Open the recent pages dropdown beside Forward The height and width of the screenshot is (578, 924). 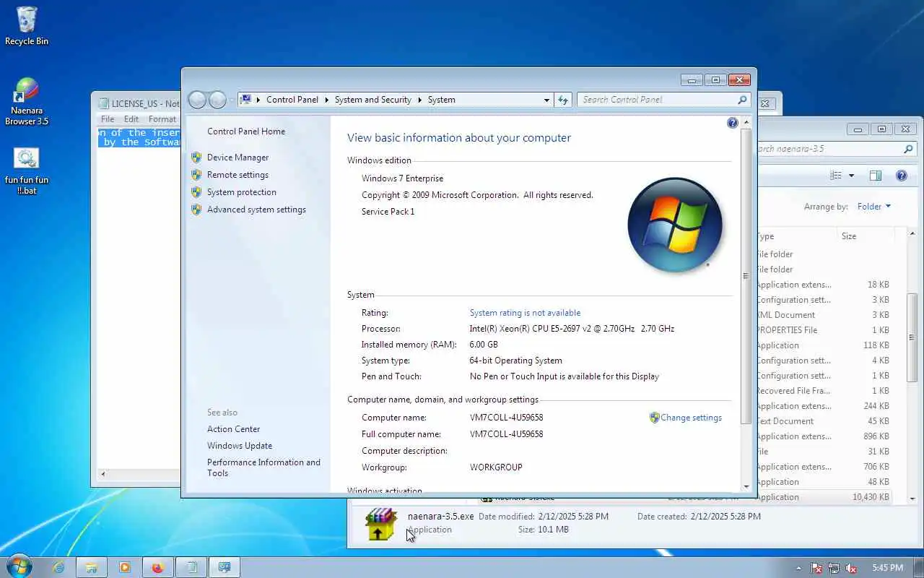coord(232,100)
